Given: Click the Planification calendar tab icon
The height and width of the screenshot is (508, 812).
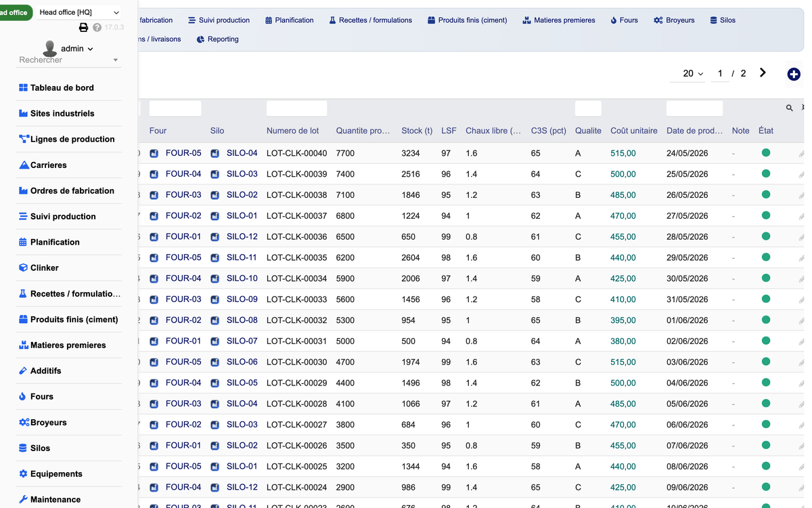Looking at the screenshot, I should [269, 20].
